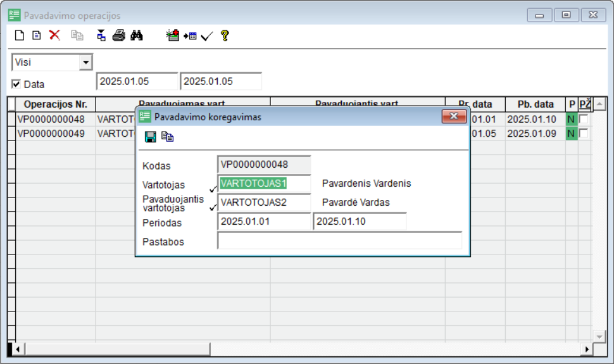Image resolution: width=614 pixels, height=364 pixels.
Task: Open search with the binoculars icon
Action: click(x=137, y=36)
